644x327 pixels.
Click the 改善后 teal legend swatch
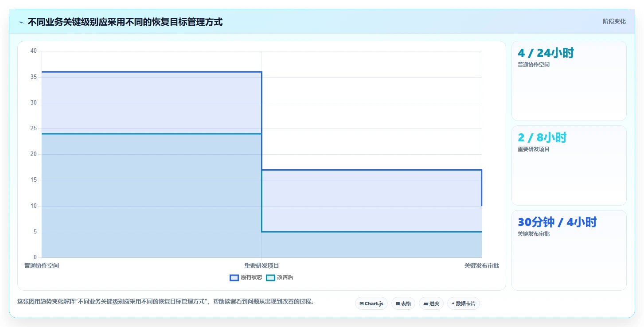pyautogui.click(x=270, y=278)
